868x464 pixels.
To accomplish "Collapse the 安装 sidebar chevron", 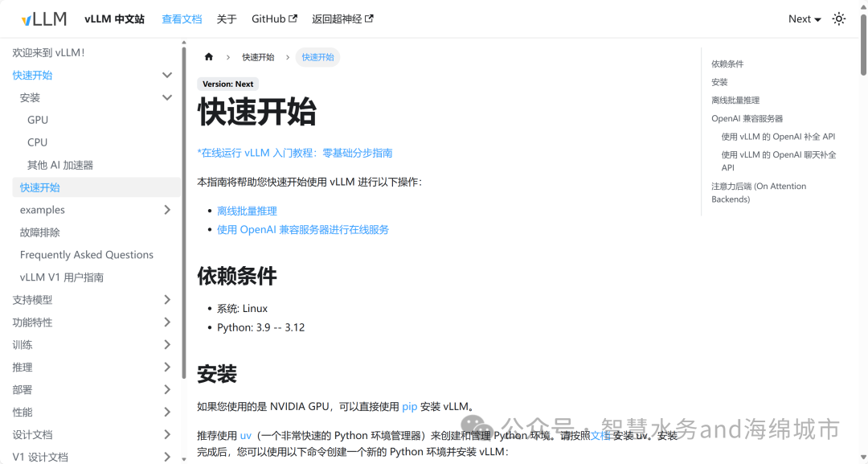I will coord(166,97).
